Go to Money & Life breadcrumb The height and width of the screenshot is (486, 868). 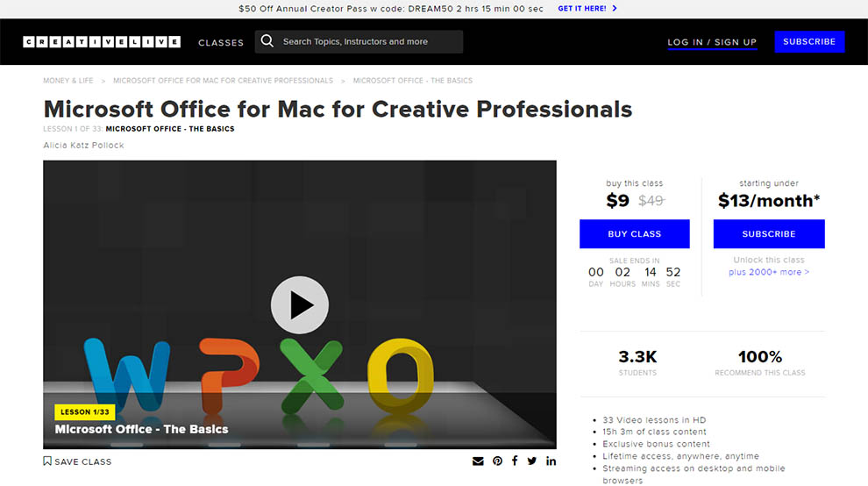(68, 81)
